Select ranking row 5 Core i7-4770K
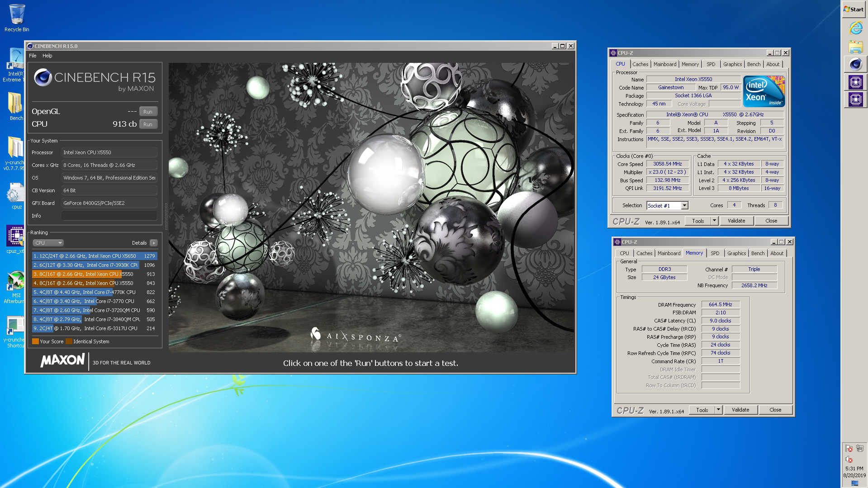Viewport: 868px width, 488px height. pos(95,292)
